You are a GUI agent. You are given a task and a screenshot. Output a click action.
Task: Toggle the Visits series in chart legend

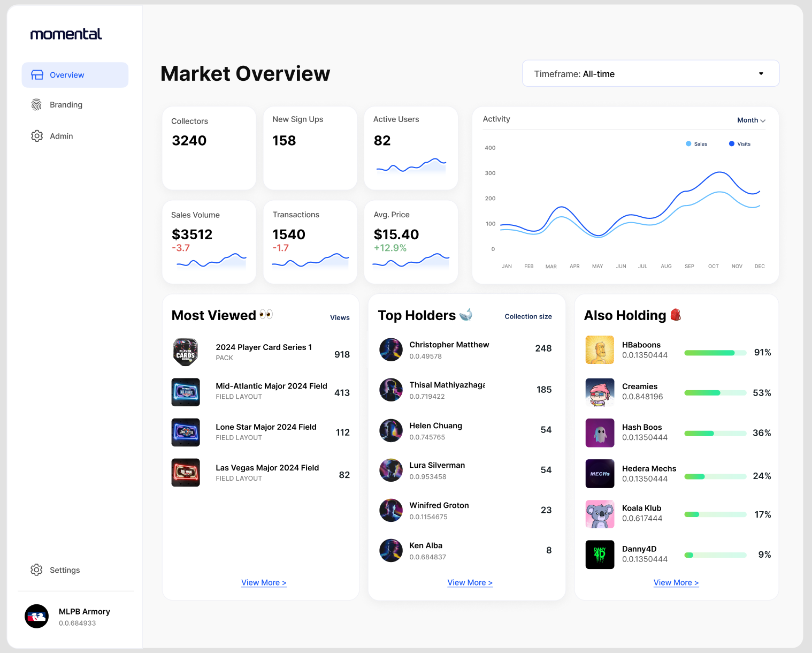click(740, 144)
